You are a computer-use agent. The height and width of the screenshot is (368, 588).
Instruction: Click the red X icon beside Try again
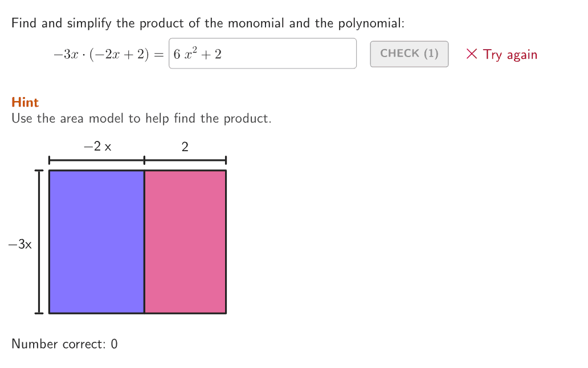pyautogui.click(x=471, y=54)
